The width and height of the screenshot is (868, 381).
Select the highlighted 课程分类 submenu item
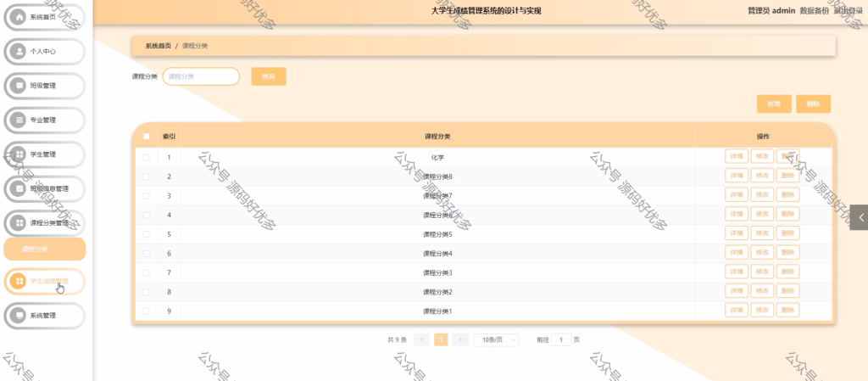tap(45, 249)
